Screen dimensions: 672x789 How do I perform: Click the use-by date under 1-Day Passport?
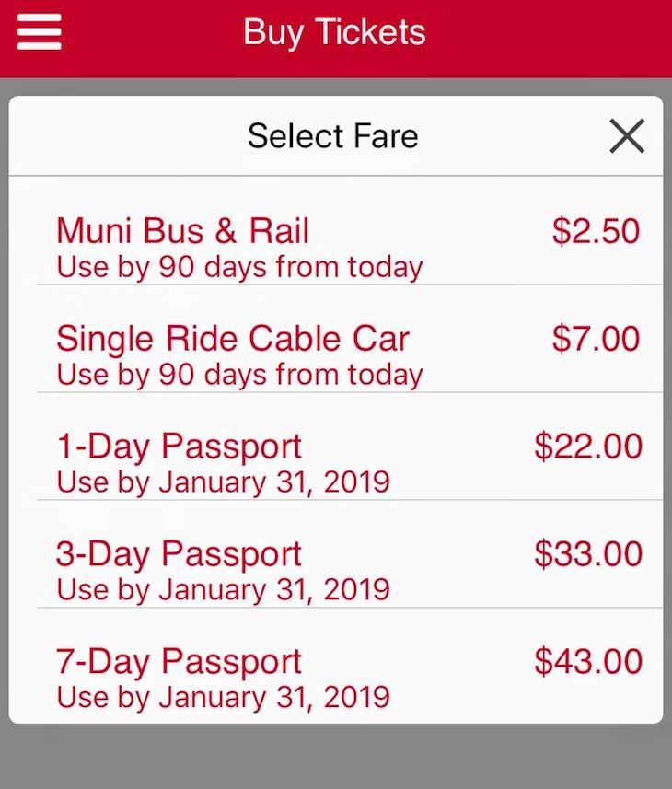(223, 482)
